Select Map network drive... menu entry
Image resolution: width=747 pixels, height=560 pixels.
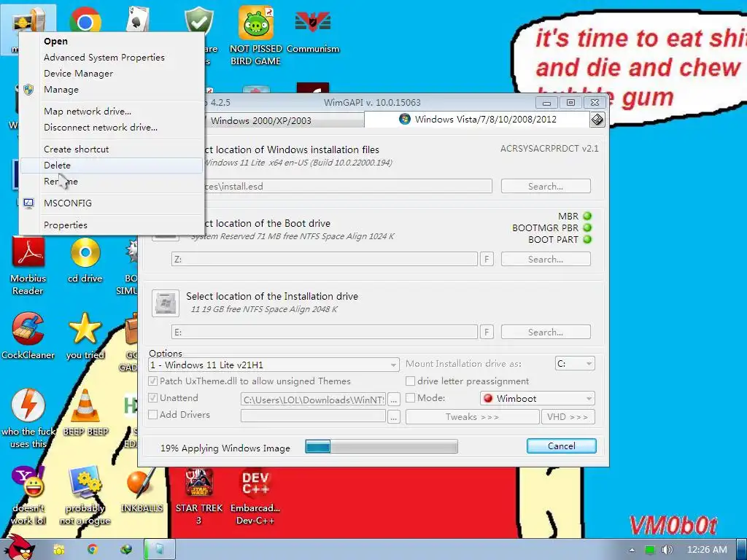tap(112, 111)
